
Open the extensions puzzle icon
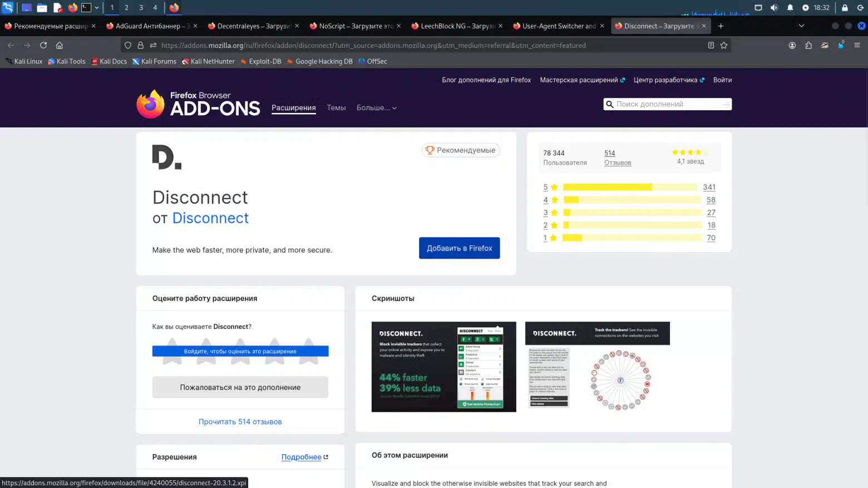pos(808,46)
